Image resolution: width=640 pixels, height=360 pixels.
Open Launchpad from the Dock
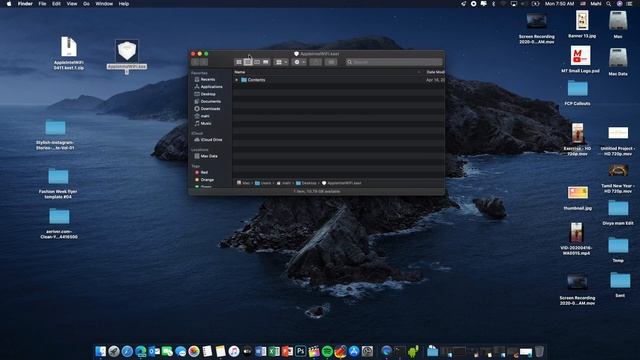[x=114, y=351]
